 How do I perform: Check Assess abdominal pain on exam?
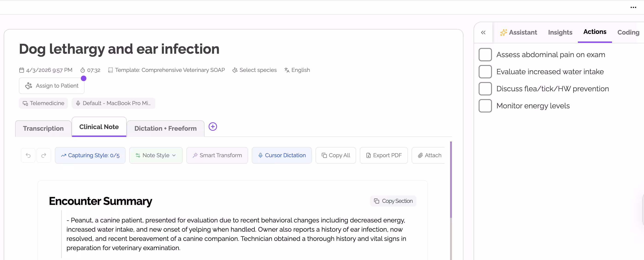tap(485, 55)
